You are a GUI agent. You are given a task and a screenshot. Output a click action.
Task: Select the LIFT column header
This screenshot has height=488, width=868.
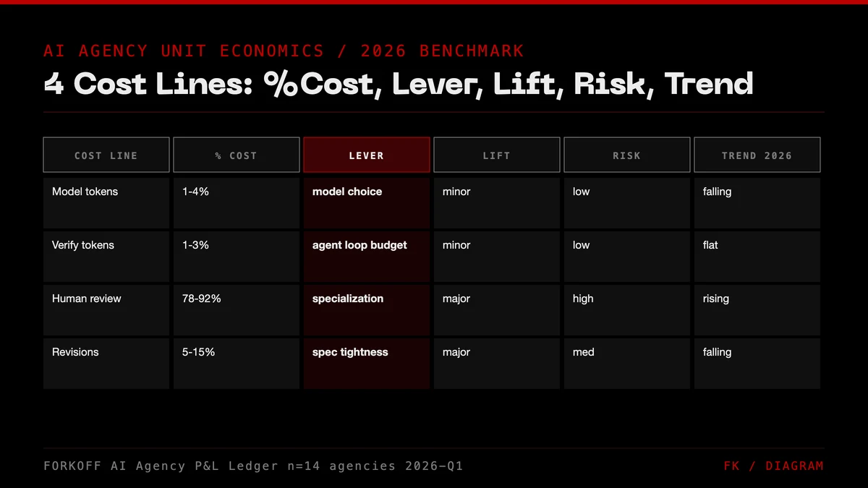497,155
